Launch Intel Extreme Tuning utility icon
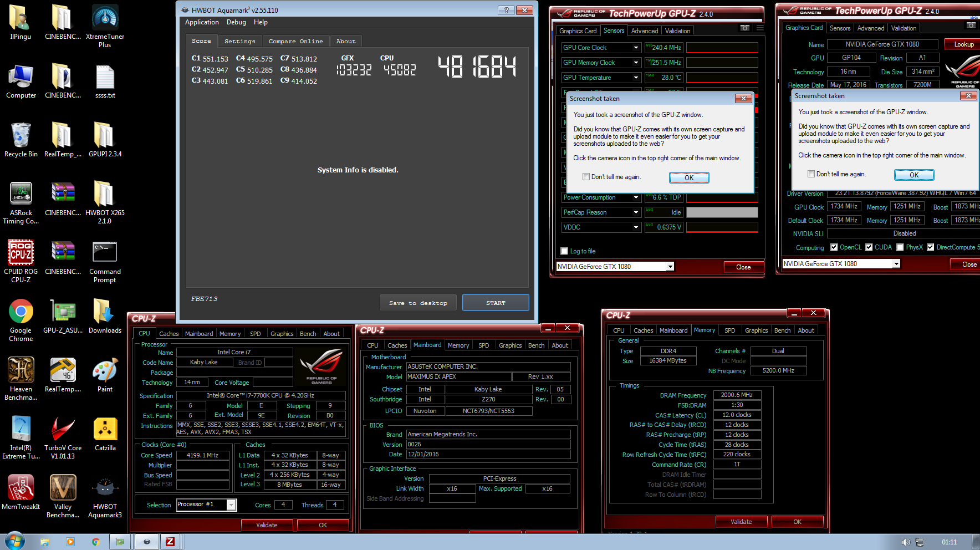Image resolution: width=980 pixels, height=550 pixels. 21,438
